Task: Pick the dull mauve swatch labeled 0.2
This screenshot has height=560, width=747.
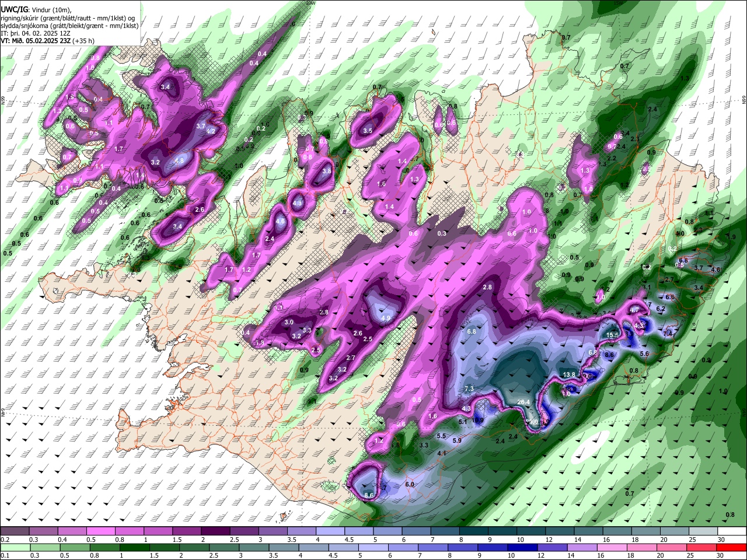Action: tap(13, 531)
